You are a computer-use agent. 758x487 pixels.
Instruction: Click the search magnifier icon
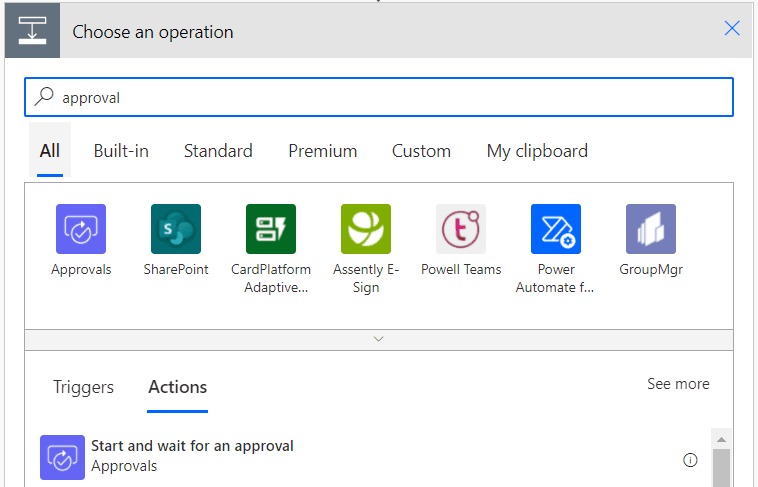pyautogui.click(x=44, y=96)
